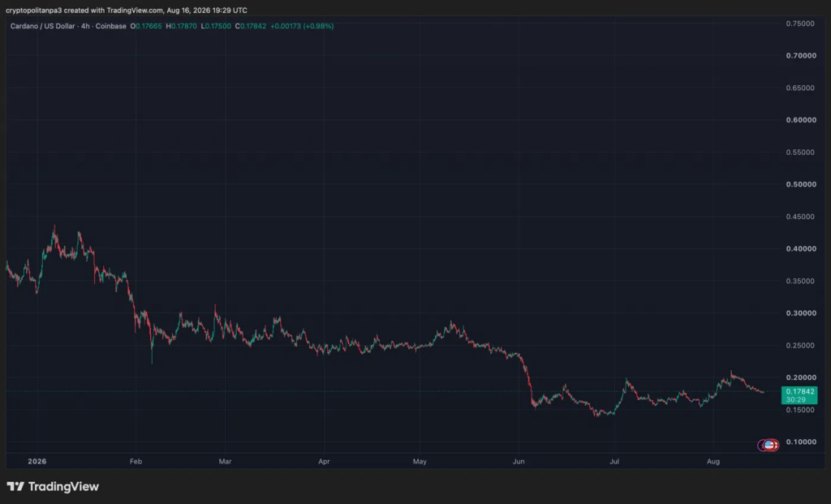Click the current price label 0.17842
The image size is (831, 504).
coord(799,395)
